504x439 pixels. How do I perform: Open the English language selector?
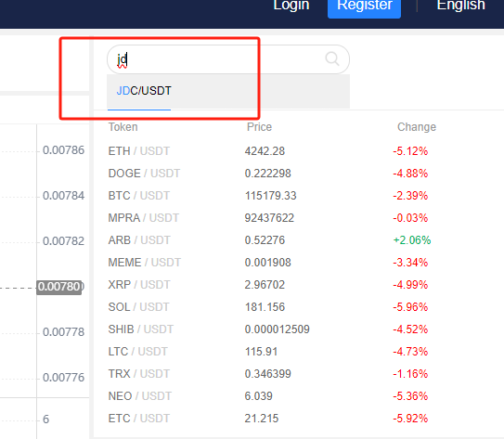461,6
